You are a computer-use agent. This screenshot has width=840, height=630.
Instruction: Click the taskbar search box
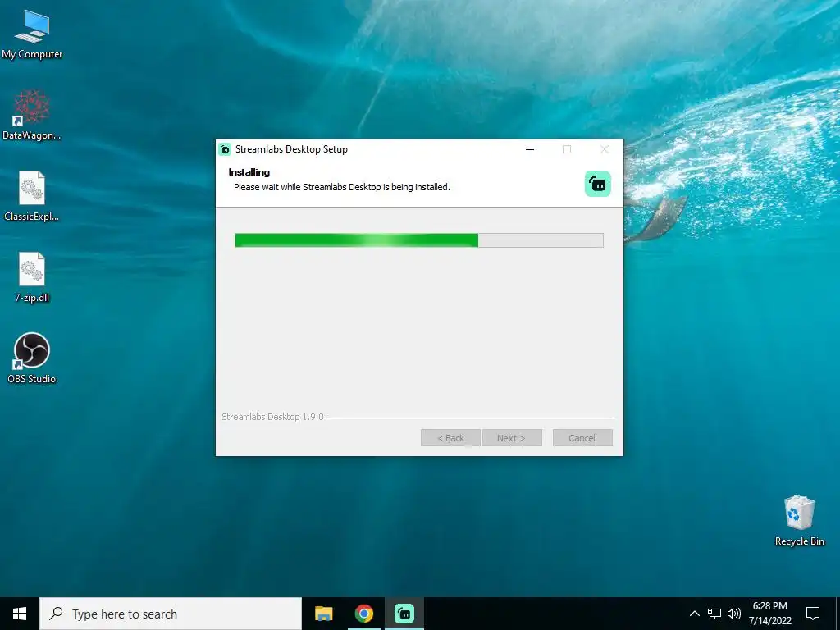pyautogui.click(x=171, y=614)
